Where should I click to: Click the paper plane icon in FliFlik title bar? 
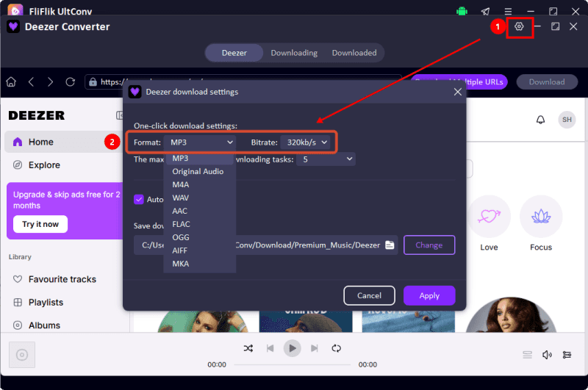click(485, 11)
